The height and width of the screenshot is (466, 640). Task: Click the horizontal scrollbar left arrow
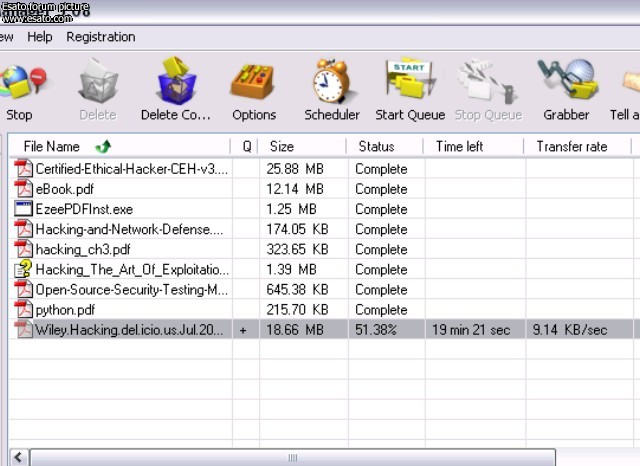pyautogui.click(x=19, y=457)
